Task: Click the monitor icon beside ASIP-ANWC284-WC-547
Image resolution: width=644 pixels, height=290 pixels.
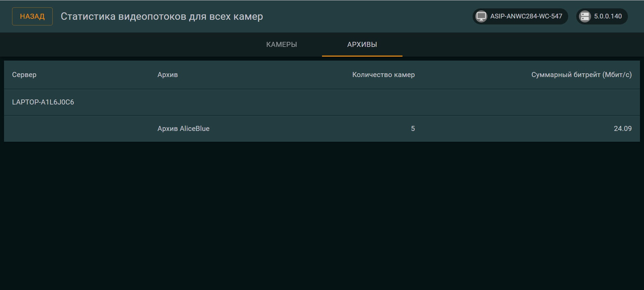Action: [481, 16]
